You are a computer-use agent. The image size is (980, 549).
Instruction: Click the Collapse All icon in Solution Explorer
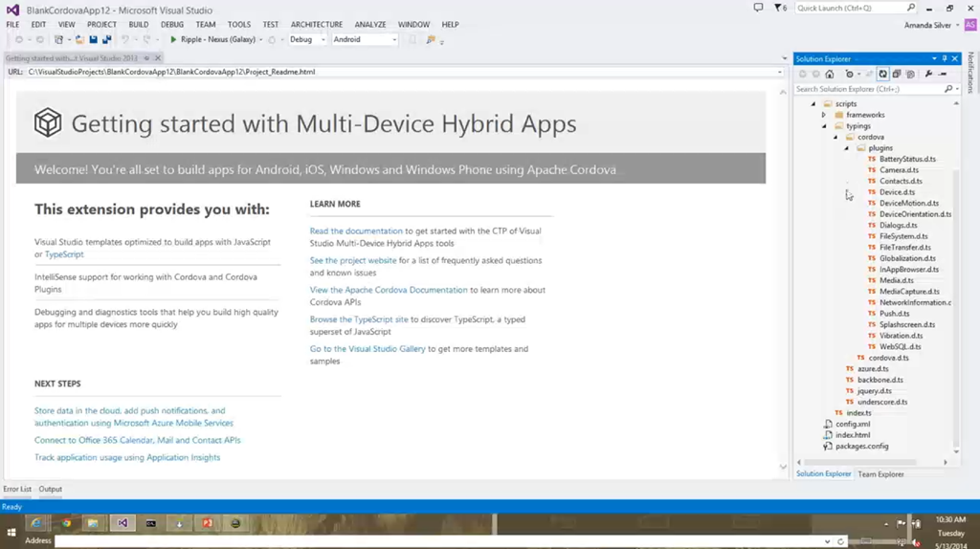(x=896, y=74)
